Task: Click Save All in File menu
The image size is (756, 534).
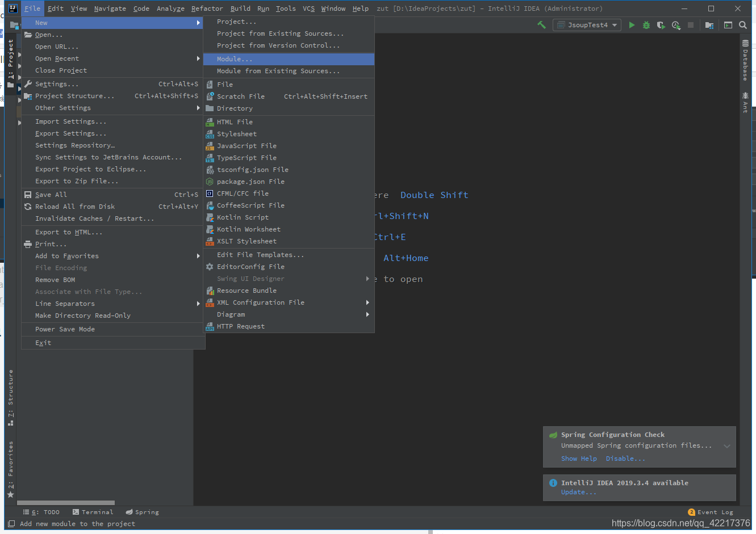Action: pos(112,195)
